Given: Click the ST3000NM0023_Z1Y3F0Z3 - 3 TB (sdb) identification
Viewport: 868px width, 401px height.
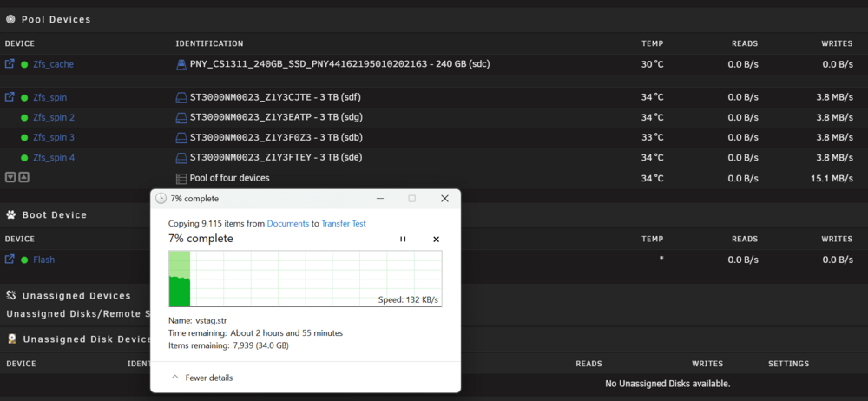Looking at the screenshot, I should (276, 137).
